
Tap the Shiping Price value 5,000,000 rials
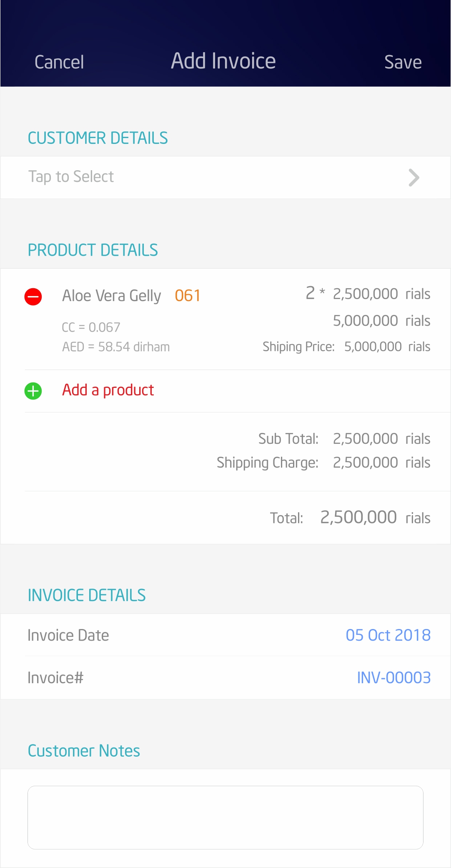point(387,347)
